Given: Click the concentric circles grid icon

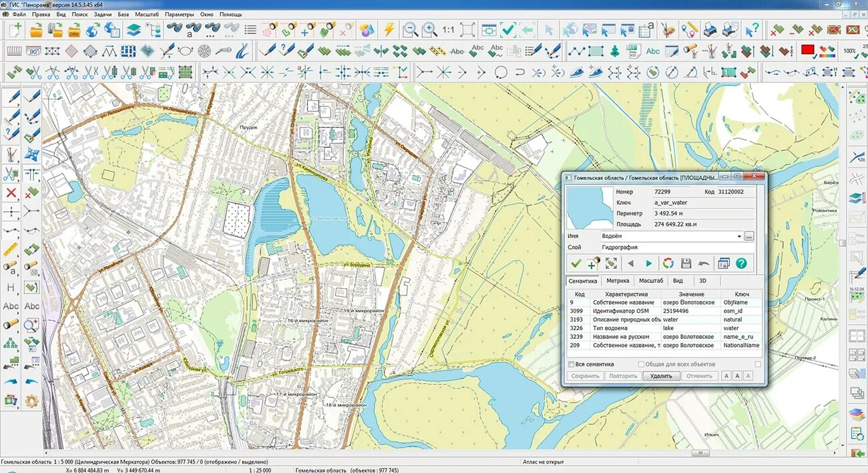Looking at the screenshot, I should 204,51.
